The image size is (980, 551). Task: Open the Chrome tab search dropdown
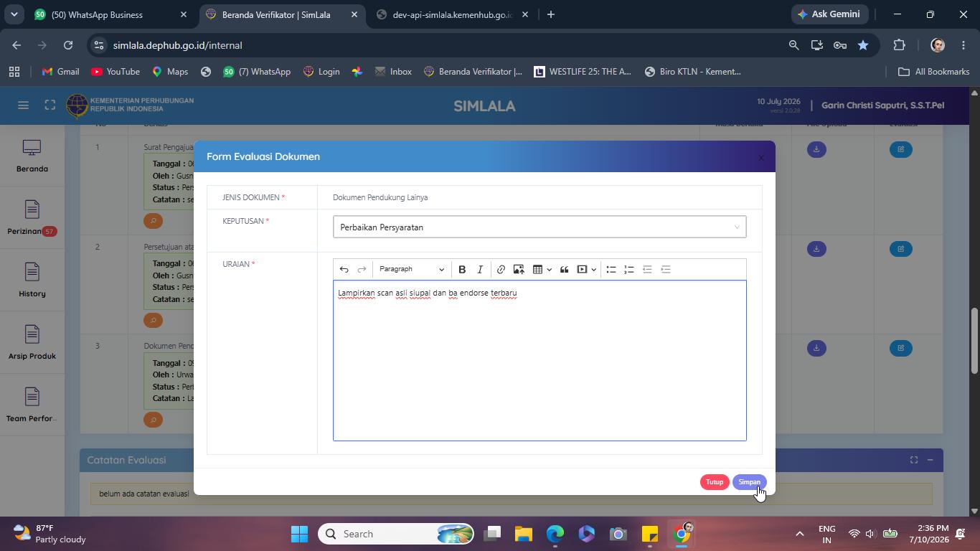click(14, 14)
